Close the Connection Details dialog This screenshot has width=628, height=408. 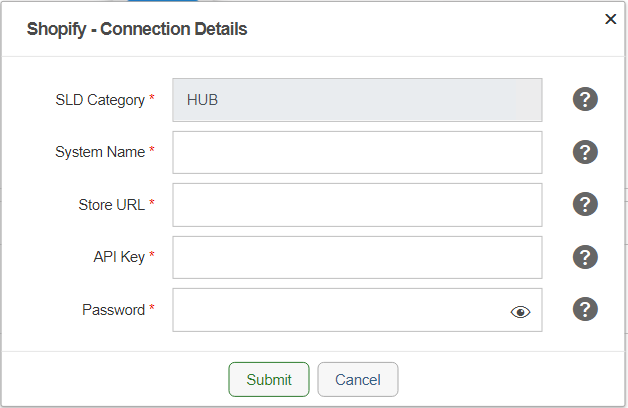click(x=610, y=19)
